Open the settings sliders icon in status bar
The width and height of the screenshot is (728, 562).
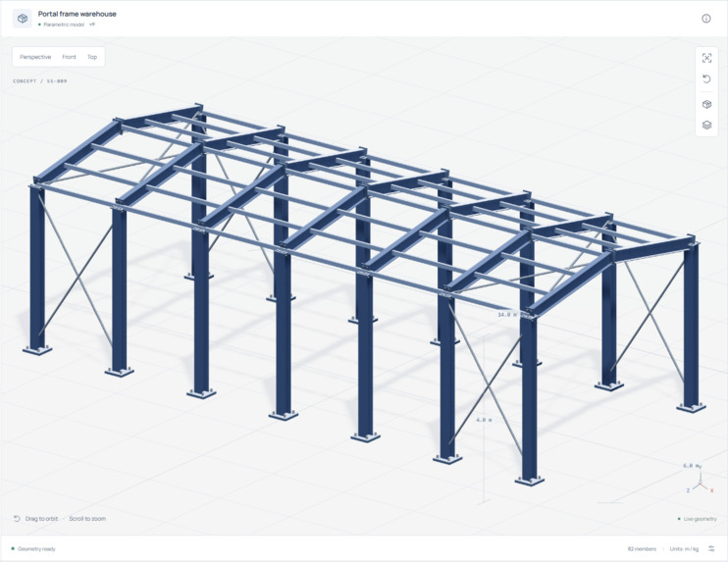[x=711, y=548]
